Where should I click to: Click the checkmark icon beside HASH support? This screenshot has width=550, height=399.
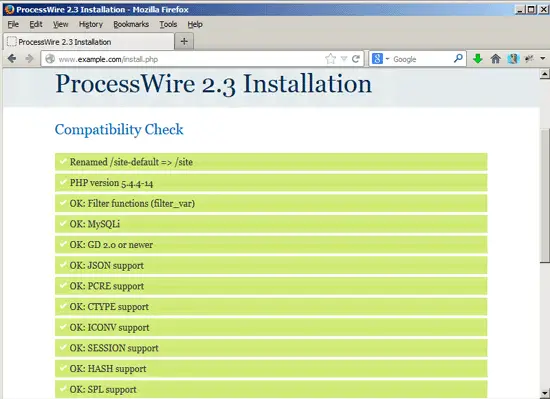[63, 368]
